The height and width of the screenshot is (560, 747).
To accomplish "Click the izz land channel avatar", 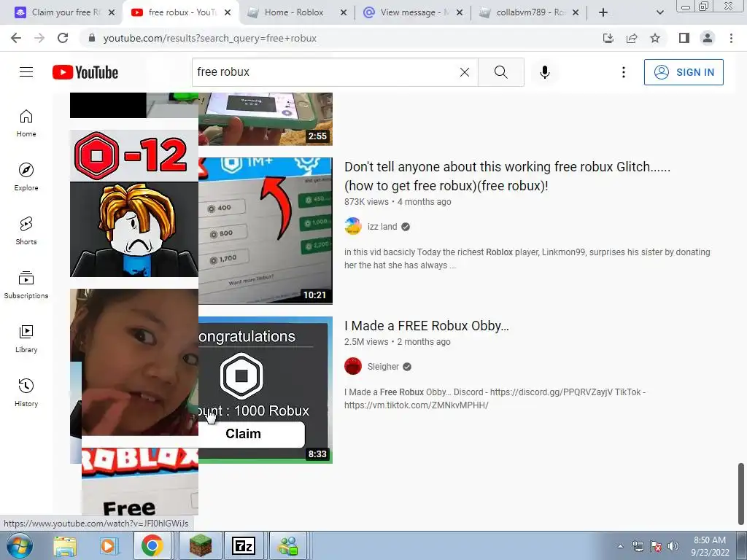I will (353, 226).
